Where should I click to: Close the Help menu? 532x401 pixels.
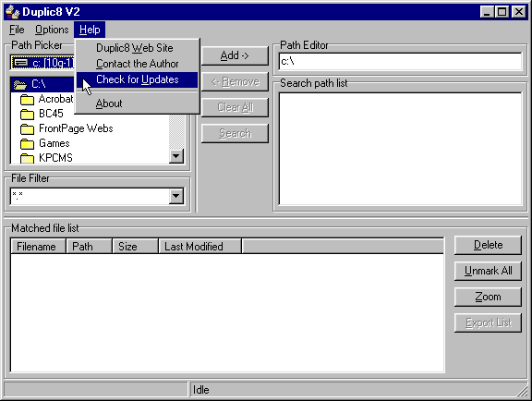[90, 30]
